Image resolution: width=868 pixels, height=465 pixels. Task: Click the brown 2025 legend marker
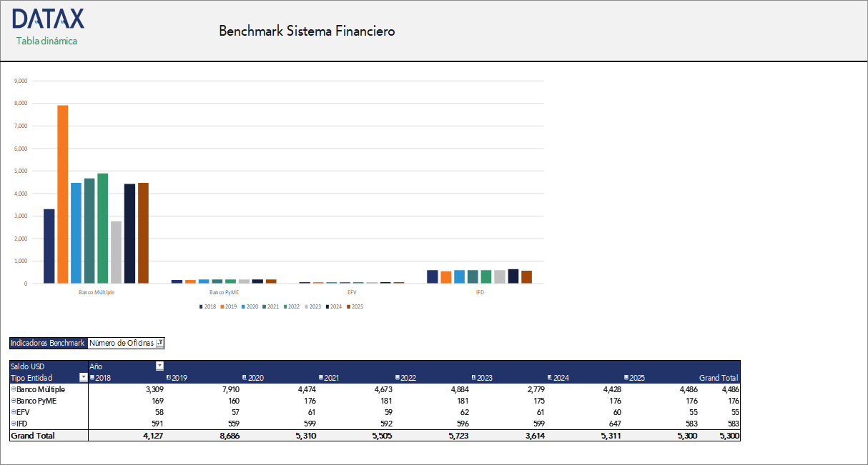coord(349,306)
